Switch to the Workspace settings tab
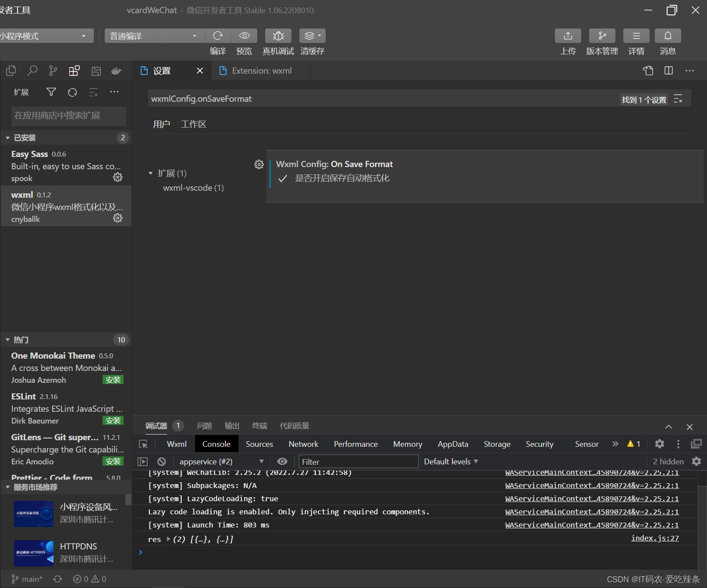Screen dimensions: 707x588 tap(193, 124)
